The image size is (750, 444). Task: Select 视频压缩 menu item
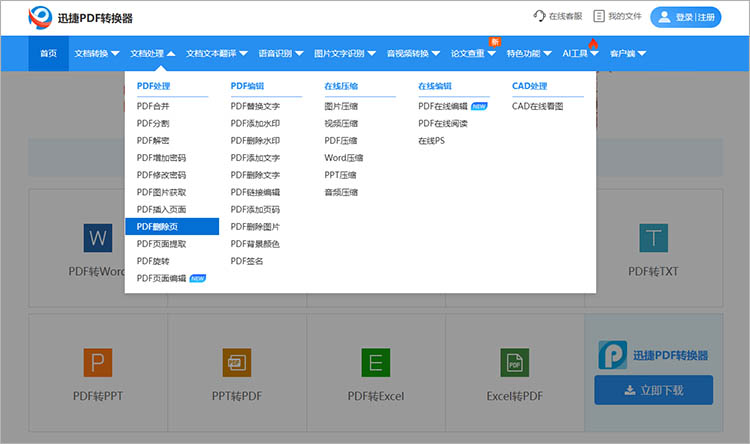(x=341, y=123)
